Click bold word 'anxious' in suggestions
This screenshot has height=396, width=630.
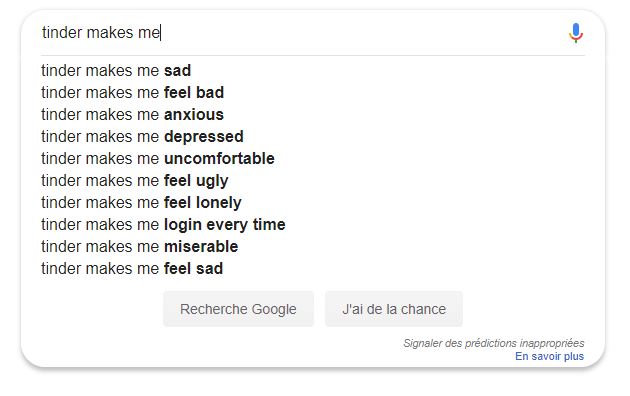pos(194,115)
